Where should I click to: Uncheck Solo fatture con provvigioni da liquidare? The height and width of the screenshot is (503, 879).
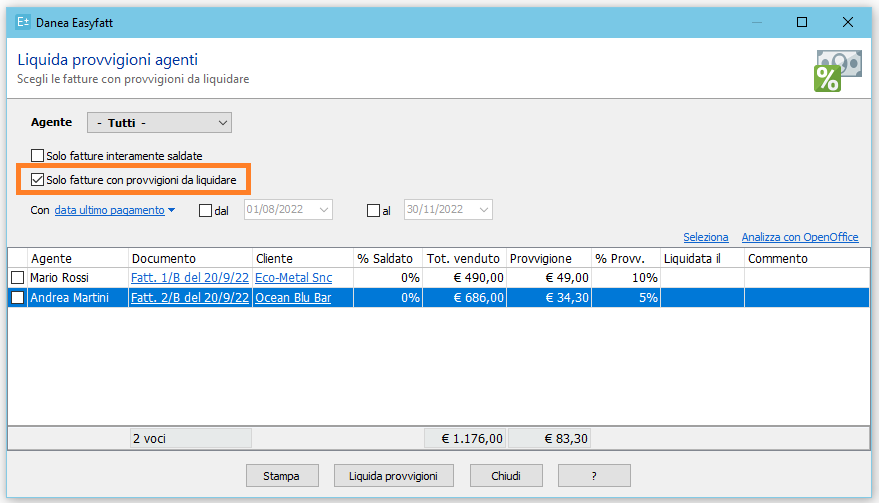coord(38,179)
